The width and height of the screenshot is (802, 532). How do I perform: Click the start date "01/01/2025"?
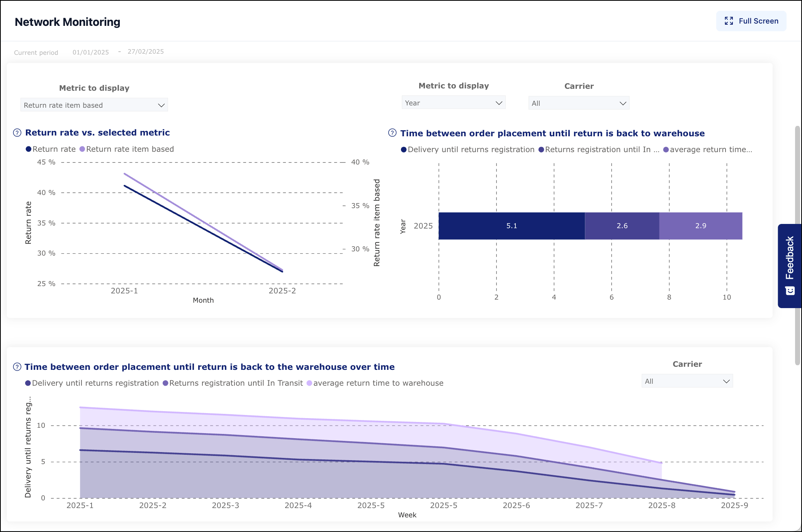(x=90, y=52)
